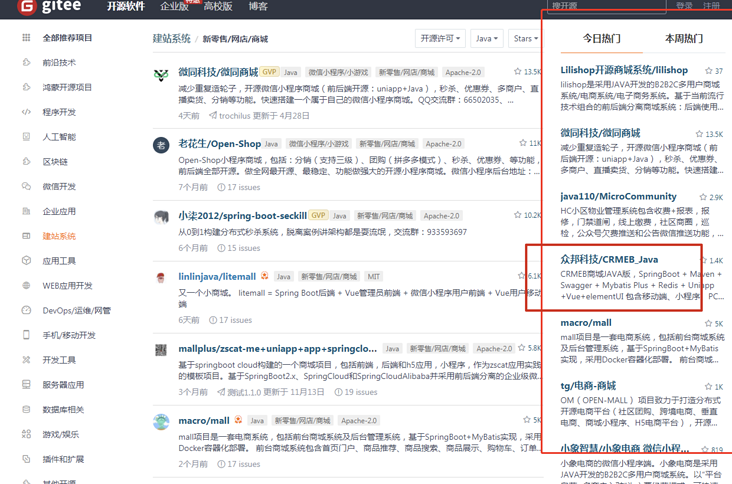The height and width of the screenshot is (484, 732).
Task: Open 博客 in the top menu
Action: pos(258,7)
